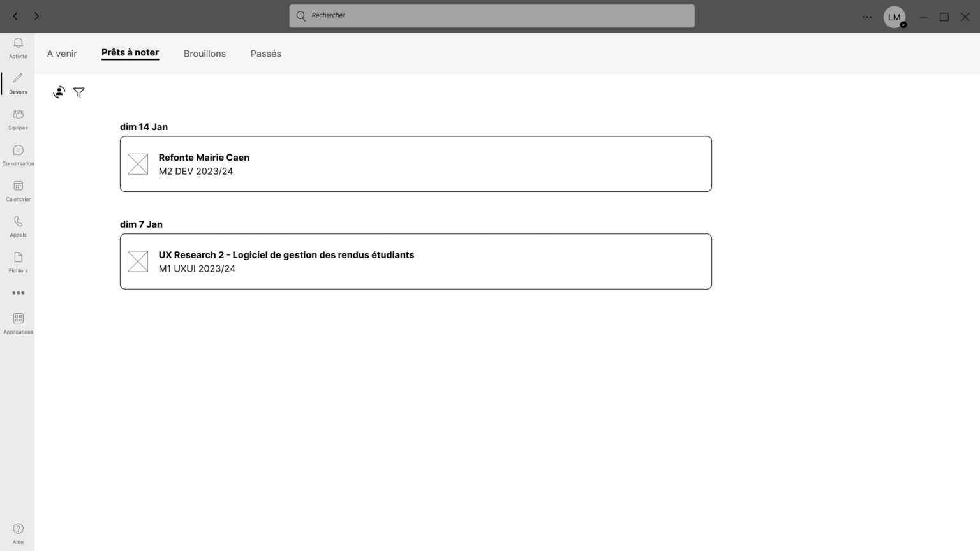Open the Appels phone icon
The image size is (980, 551).
(x=18, y=222)
